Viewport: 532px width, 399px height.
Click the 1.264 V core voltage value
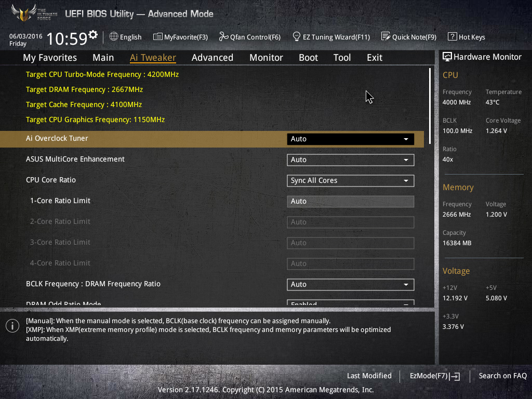pos(496,130)
